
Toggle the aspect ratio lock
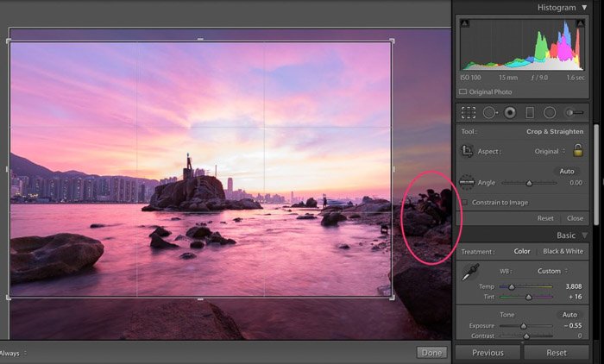point(578,151)
